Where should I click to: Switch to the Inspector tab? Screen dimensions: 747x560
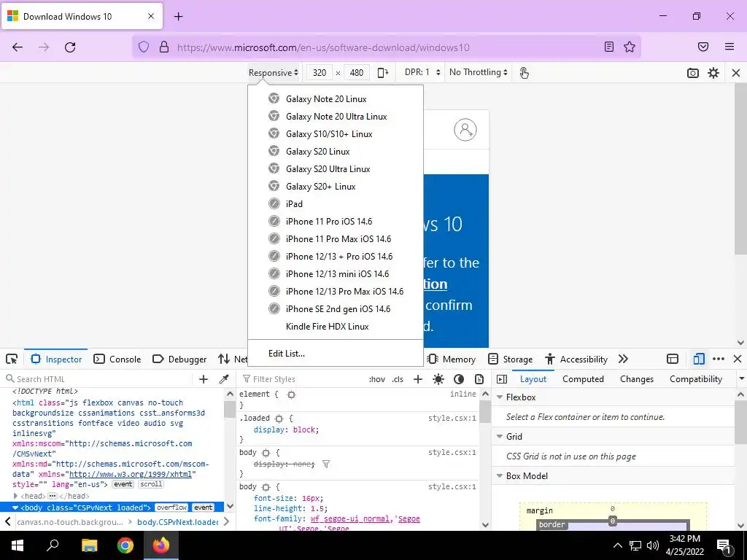pos(56,359)
